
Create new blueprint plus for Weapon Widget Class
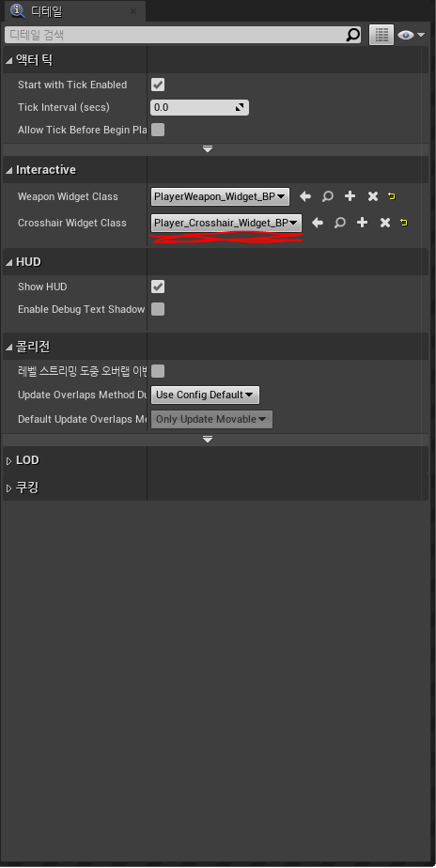point(350,196)
